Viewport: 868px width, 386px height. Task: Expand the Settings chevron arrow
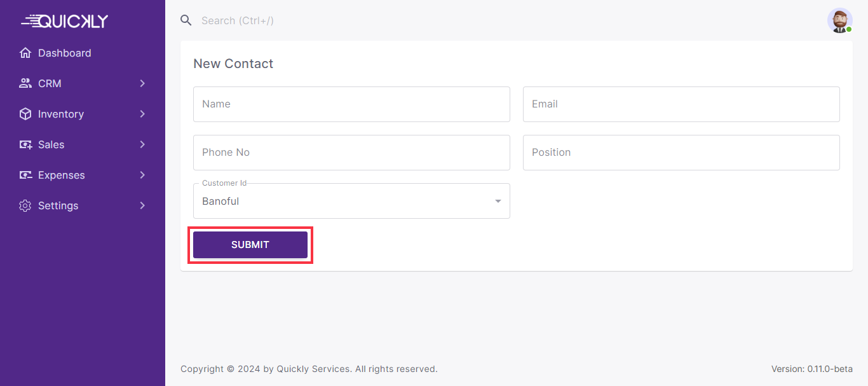(142, 205)
